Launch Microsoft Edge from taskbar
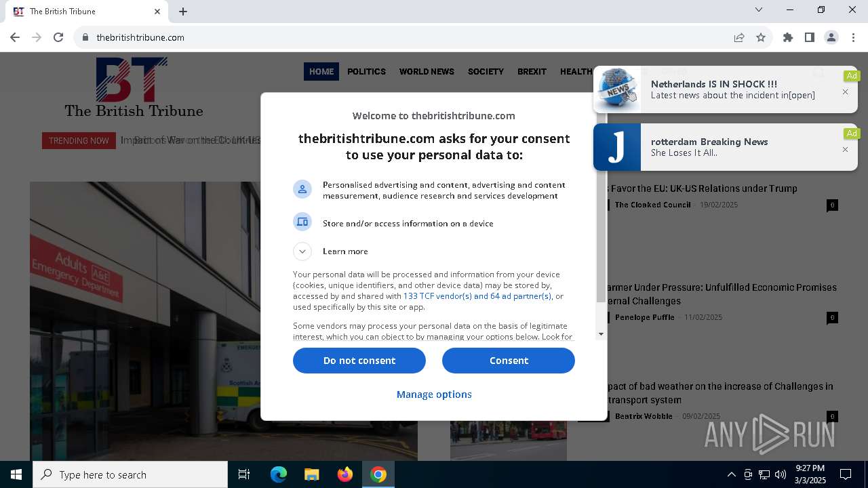This screenshot has width=868, height=488. 279,474
